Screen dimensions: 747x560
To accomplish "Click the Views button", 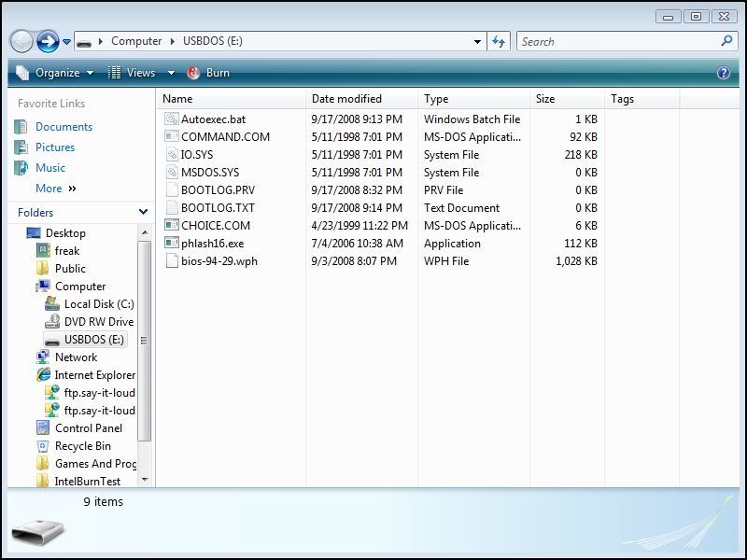I will pyautogui.click(x=132, y=73).
